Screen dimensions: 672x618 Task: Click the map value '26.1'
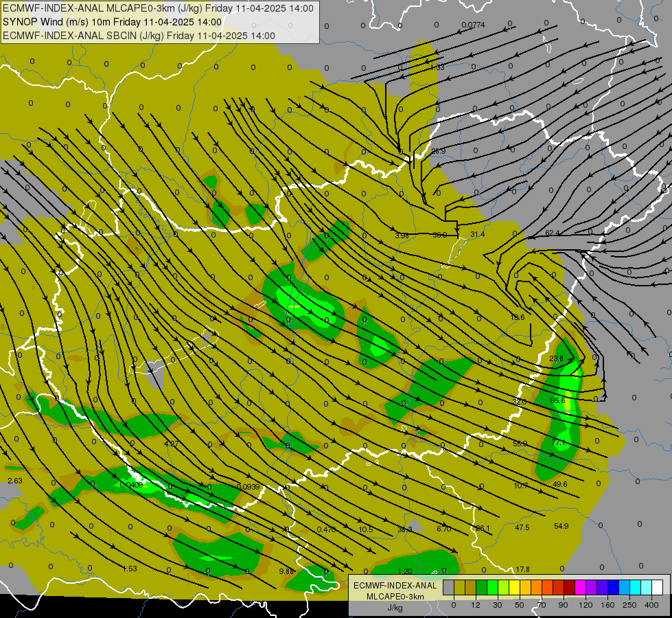[x=483, y=528]
